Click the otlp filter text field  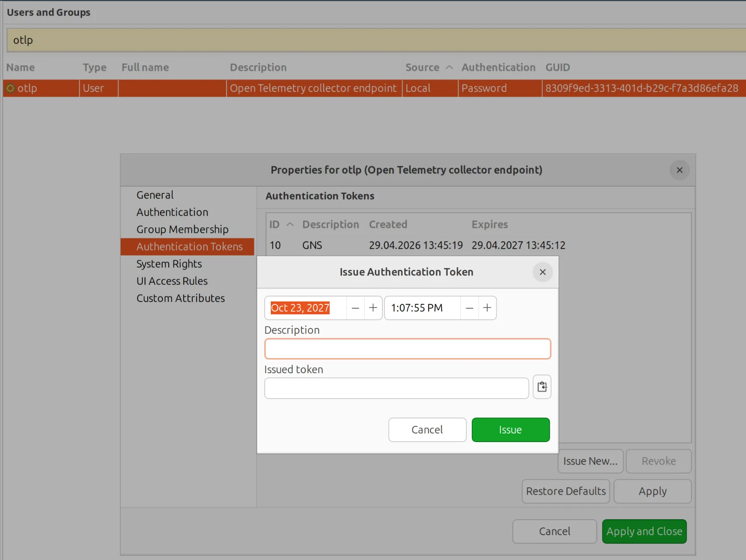pos(376,40)
